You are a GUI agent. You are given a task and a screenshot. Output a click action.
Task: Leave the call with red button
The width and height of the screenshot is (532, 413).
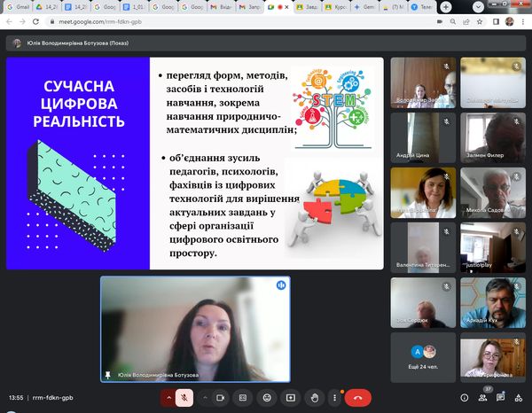[x=357, y=398]
